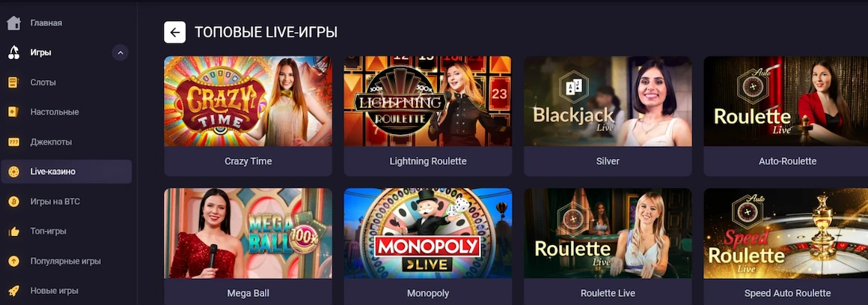The image size is (868, 305).
Task: Click the thumbs-up icon beside Топ-игры
Action: coord(13,232)
